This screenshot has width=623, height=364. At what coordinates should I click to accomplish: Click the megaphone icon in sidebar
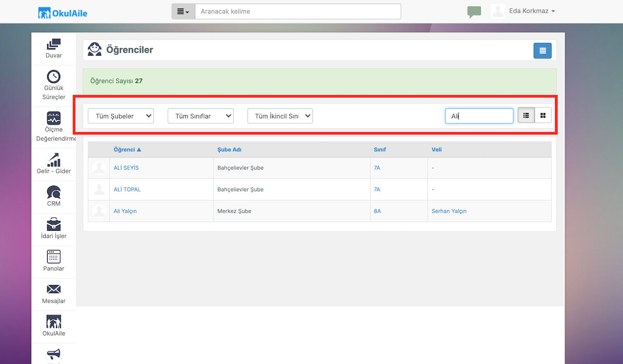pyautogui.click(x=53, y=354)
